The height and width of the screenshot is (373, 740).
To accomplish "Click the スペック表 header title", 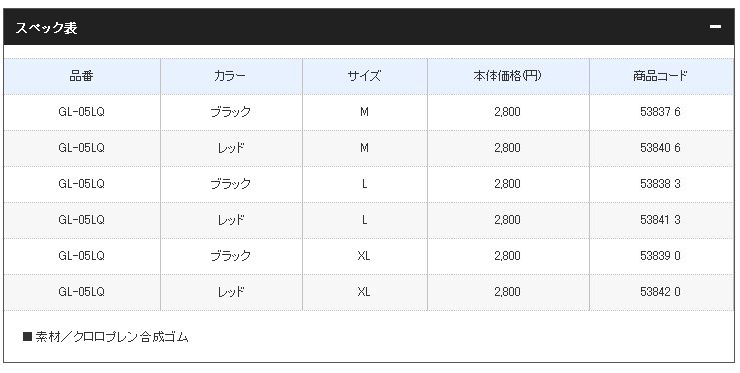I will [x=46, y=28].
